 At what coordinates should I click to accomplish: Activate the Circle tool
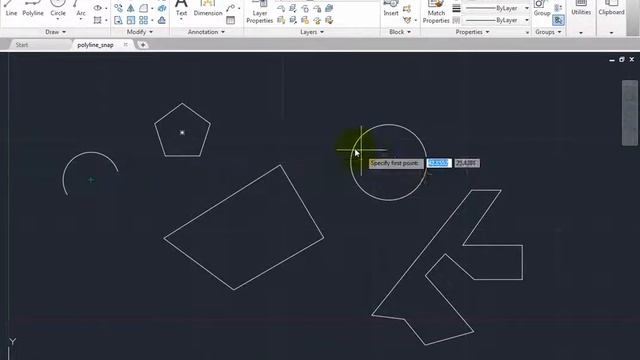click(x=58, y=8)
